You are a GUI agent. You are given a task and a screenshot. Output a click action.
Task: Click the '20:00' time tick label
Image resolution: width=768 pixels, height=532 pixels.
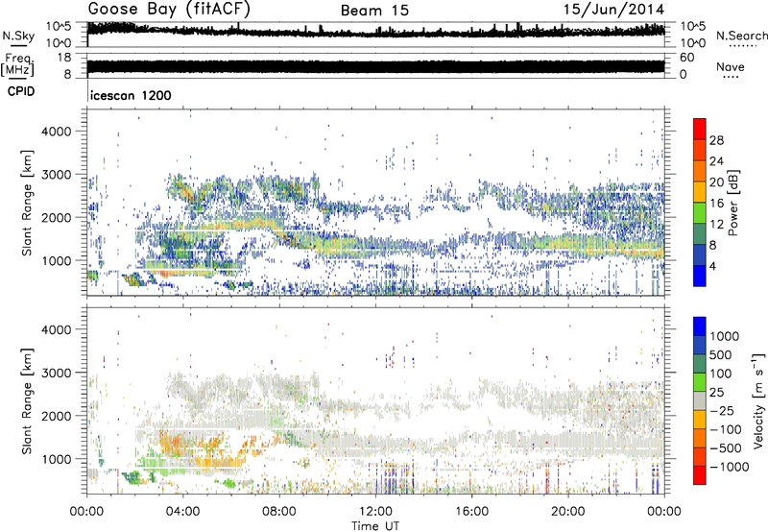568,512
